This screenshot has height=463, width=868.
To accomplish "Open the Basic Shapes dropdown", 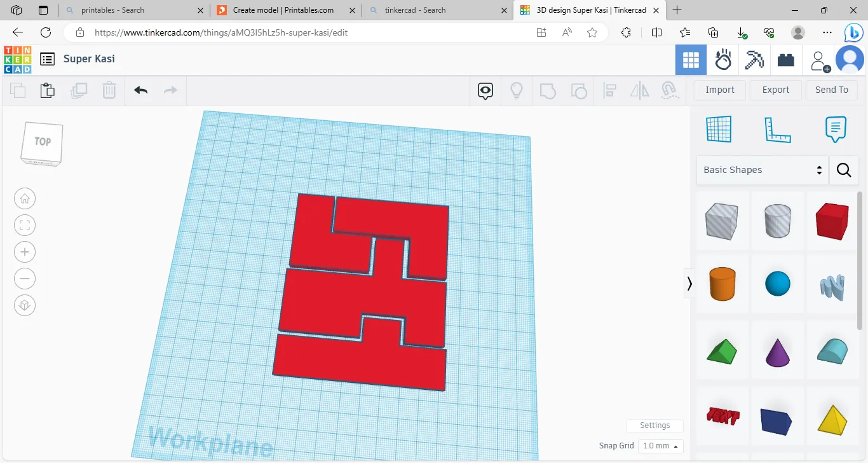I will pyautogui.click(x=762, y=170).
